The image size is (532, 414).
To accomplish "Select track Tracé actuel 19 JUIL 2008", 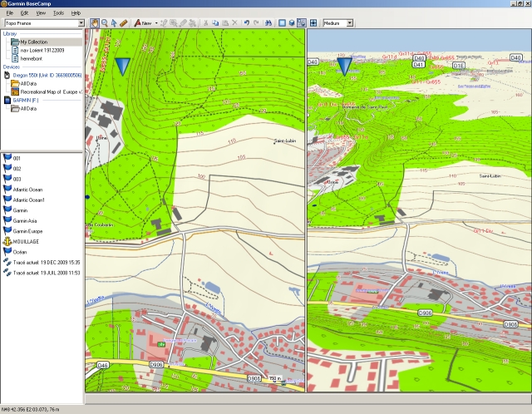I will tap(47, 273).
